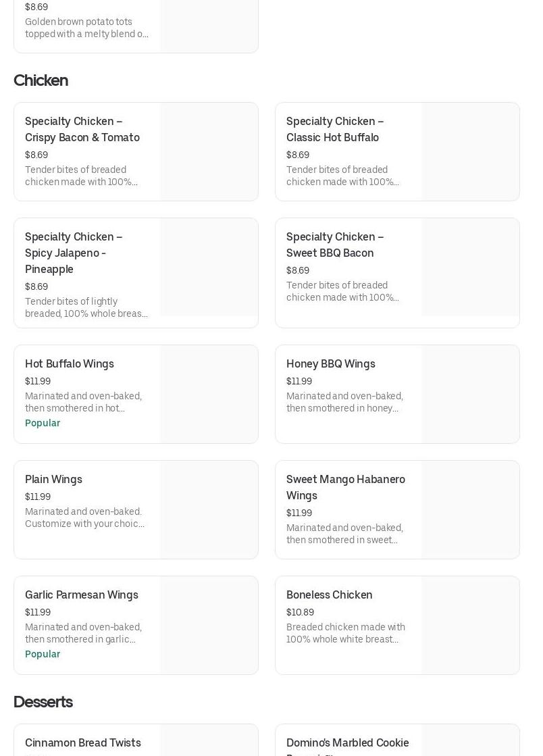This screenshot has width=543, height=756.
Task: Click the Plain Wings item name
Action: [x=53, y=479]
